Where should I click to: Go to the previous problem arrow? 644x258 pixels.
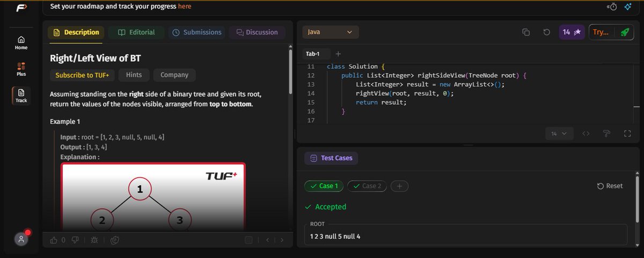pos(267,240)
